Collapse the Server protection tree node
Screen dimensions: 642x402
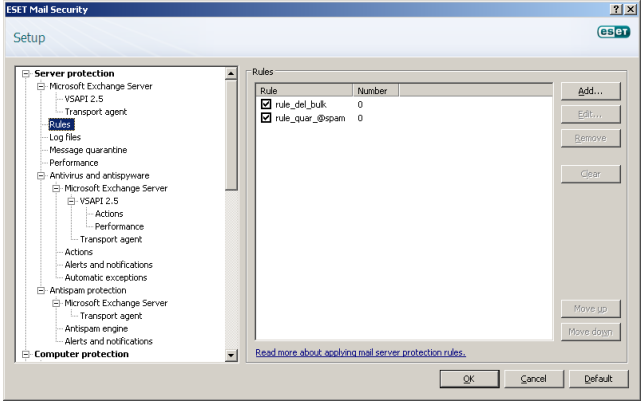pyautogui.click(x=26, y=73)
